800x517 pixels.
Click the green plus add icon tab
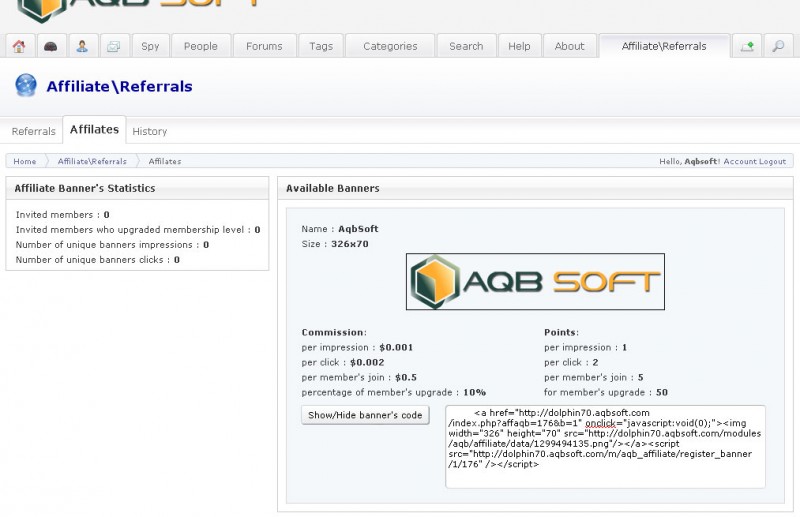(747, 46)
